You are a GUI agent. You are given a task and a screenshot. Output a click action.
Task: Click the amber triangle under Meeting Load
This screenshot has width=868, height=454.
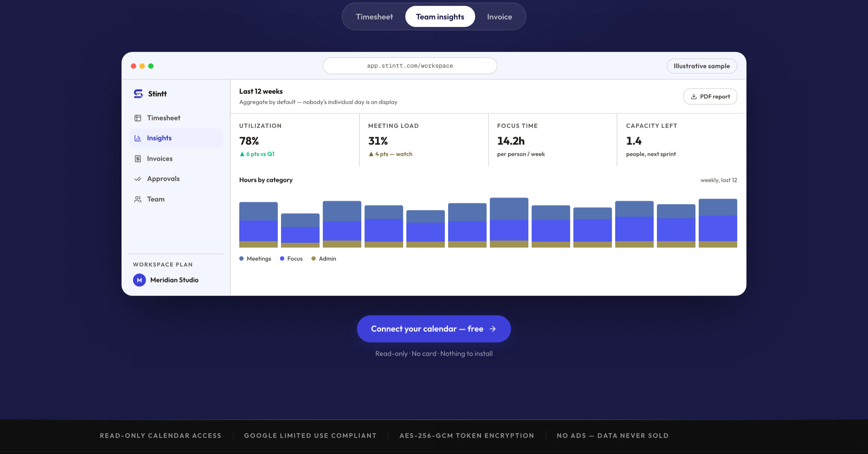click(371, 154)
